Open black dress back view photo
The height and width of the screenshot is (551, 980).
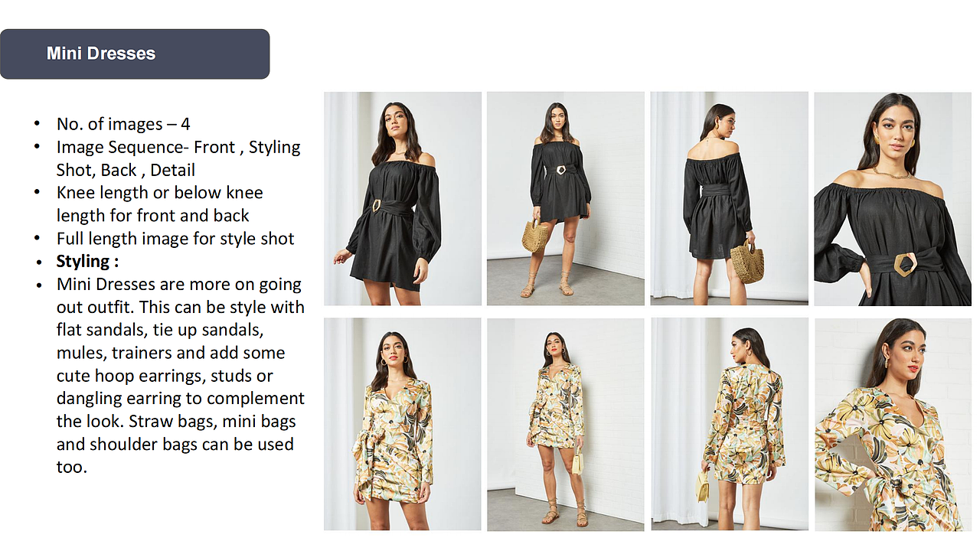point(729,199)
